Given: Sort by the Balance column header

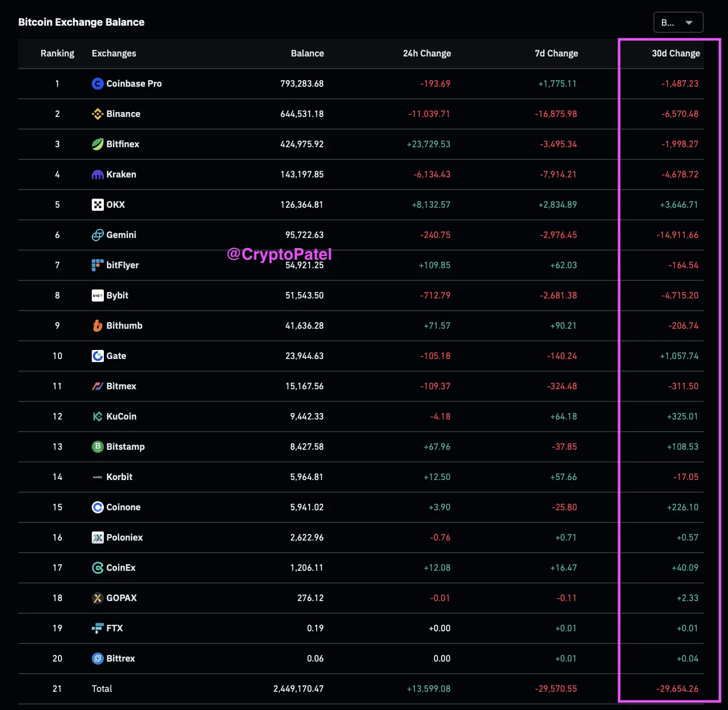Looking at the screenshot, I should 308,53.
